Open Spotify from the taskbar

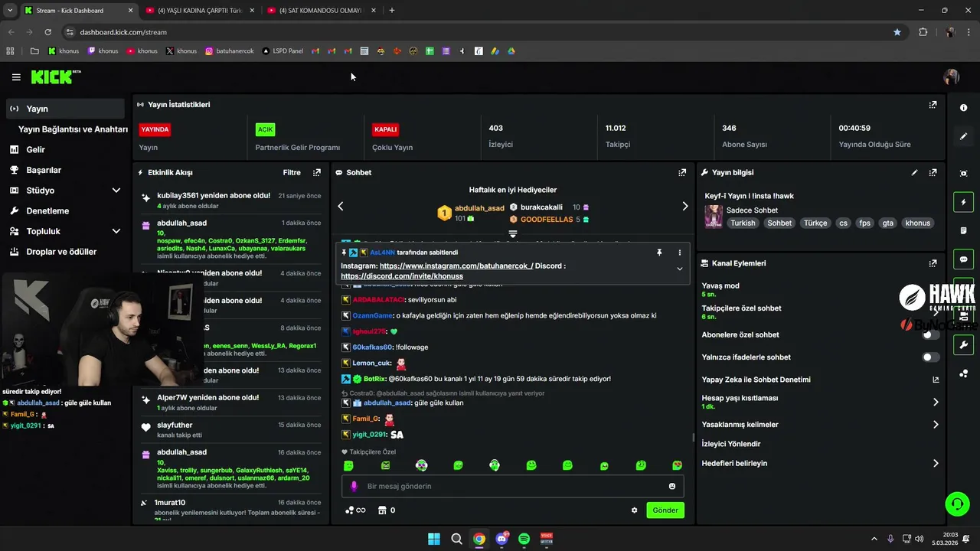pos(524,539)
